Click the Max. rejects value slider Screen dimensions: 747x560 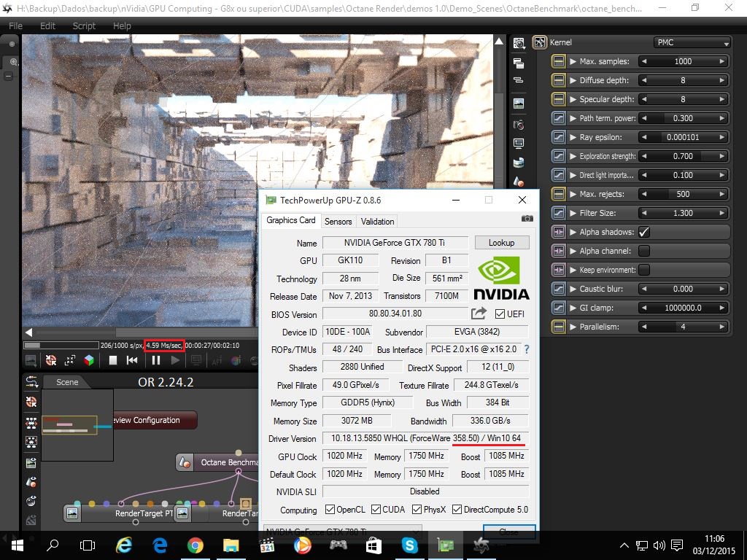(683, 194)
